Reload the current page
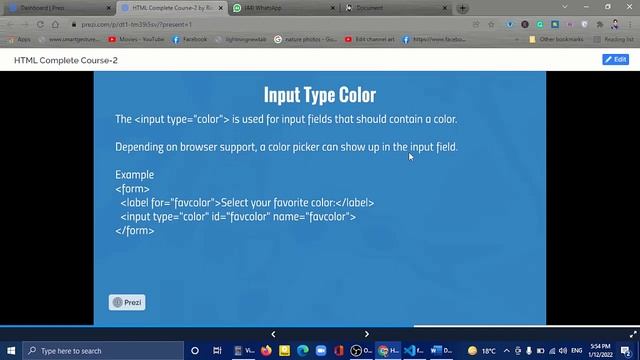The height and width of the screenshot is (360, 640). (x=40, y=24)
